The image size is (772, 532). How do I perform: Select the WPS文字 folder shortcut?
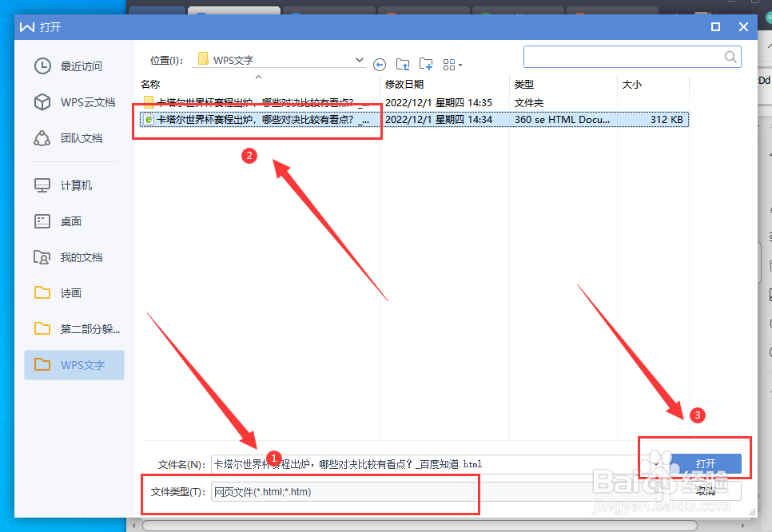[74, 365]
